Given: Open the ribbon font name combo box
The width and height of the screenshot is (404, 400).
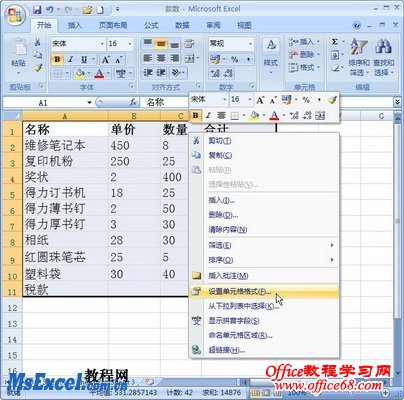Looking at the screenshot, I should pyautogui.click(x=78, y=43).
